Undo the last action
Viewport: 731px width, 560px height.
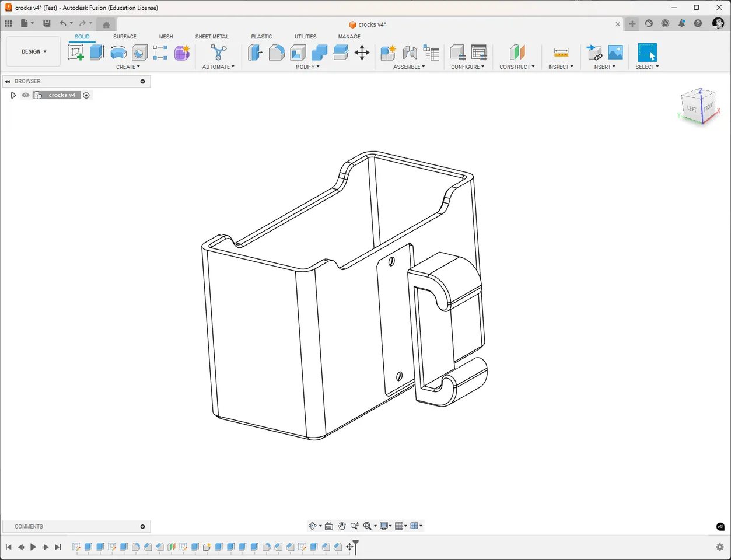click(x=63, y=23)
